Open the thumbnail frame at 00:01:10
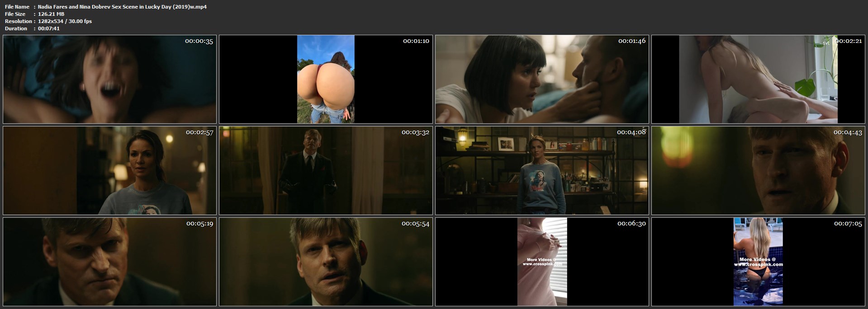Image resolution: width=868 pixels, height=309 pixels. 326,79
